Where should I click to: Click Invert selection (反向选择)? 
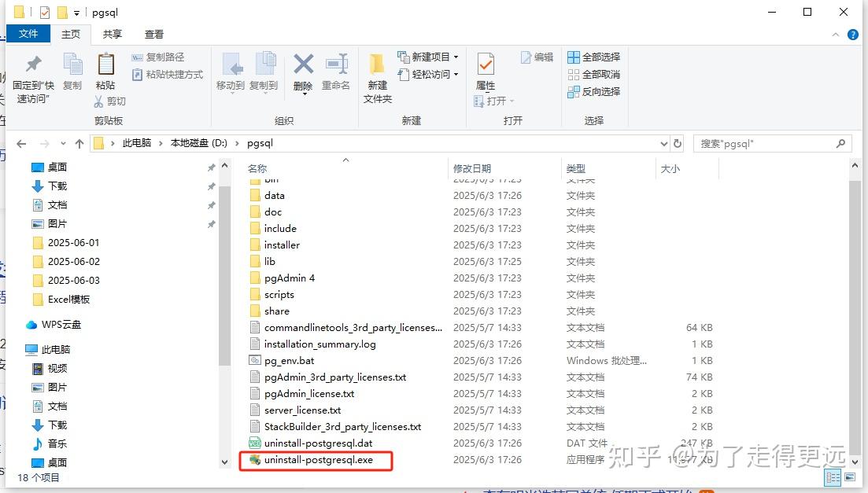[x=594, y=92]
